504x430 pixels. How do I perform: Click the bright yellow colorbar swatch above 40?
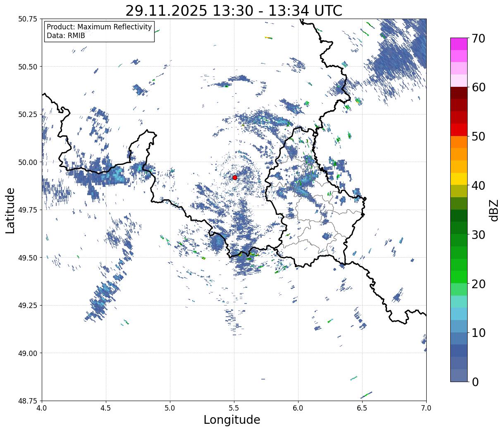[x=459, y=179]
